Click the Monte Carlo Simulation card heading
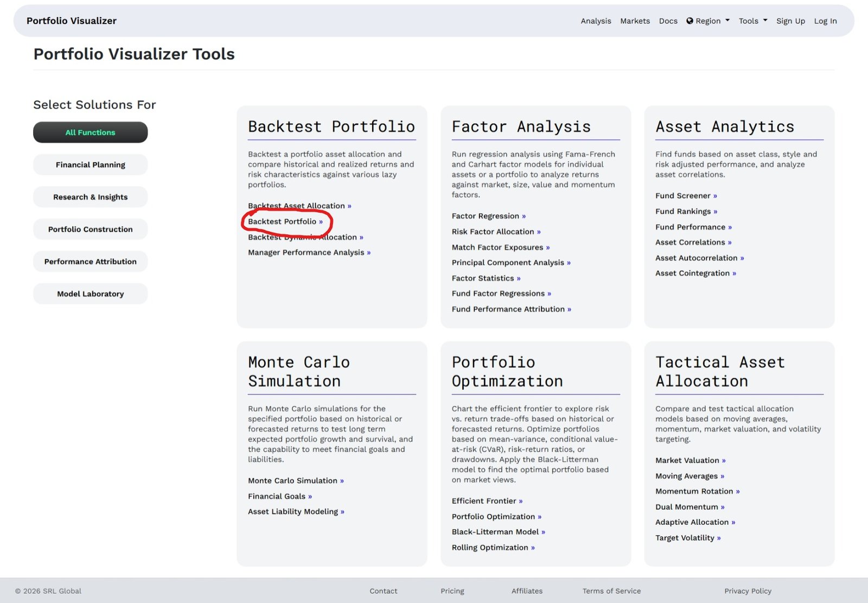868x603 pixels. [x=299, y=372]
